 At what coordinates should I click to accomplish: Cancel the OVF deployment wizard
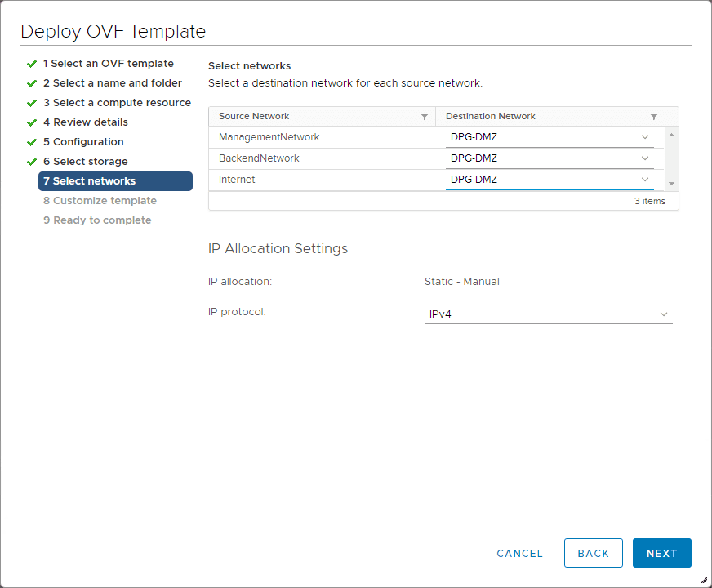[519, 553]
